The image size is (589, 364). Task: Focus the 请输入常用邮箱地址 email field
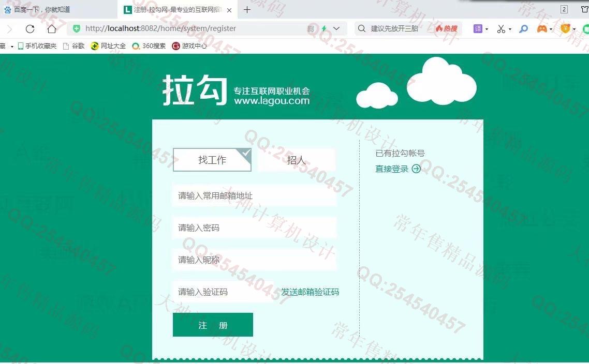point(255,195)
